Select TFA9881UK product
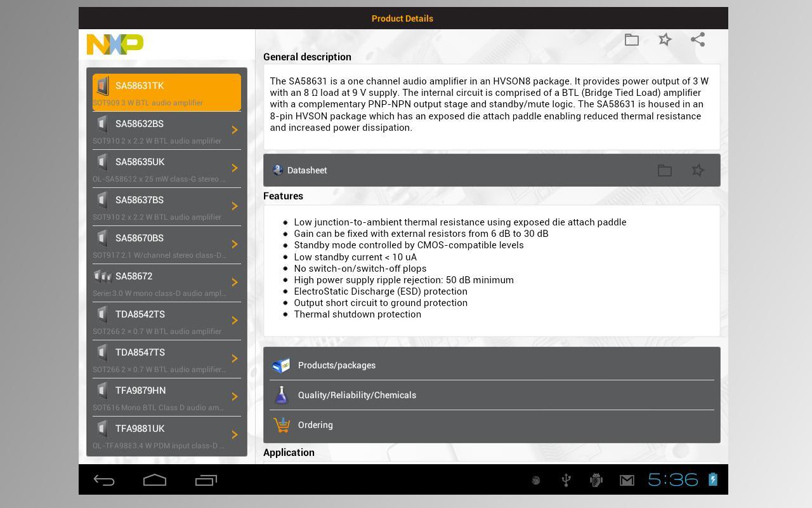The width and height of the screenshot is (812, 508). pos(167,435)
